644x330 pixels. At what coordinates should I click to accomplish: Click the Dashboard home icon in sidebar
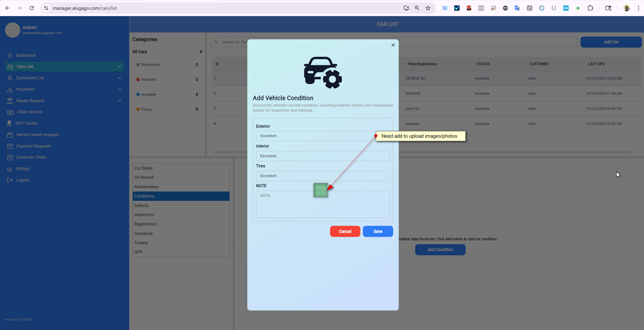(10, 55)
